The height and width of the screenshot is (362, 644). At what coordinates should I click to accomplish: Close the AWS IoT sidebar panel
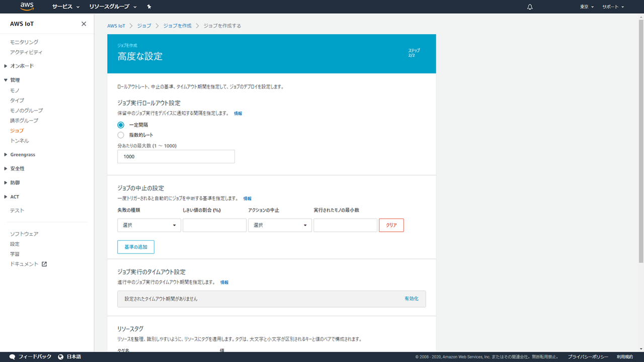pos(84,24)
